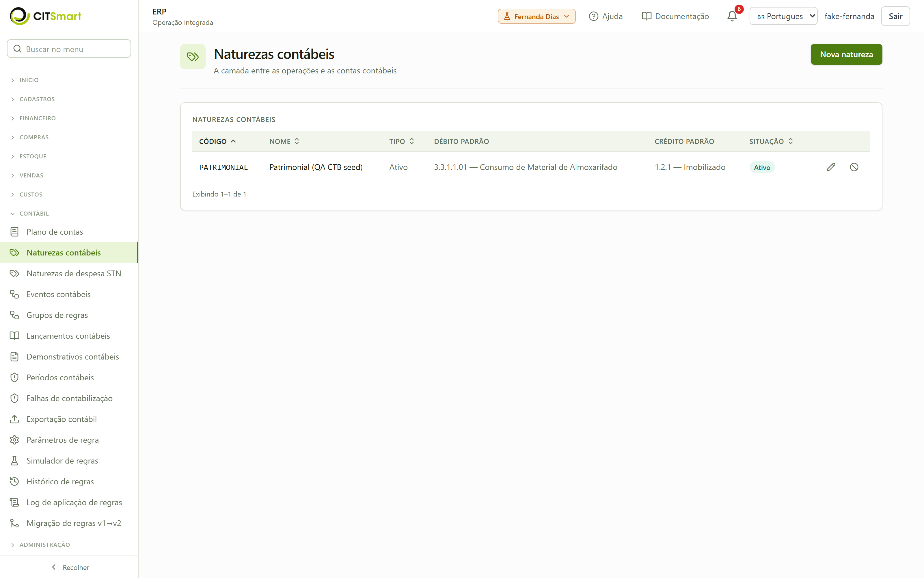Click the Nova natureza button
924x578 pixels.
[x=846, y=54]
